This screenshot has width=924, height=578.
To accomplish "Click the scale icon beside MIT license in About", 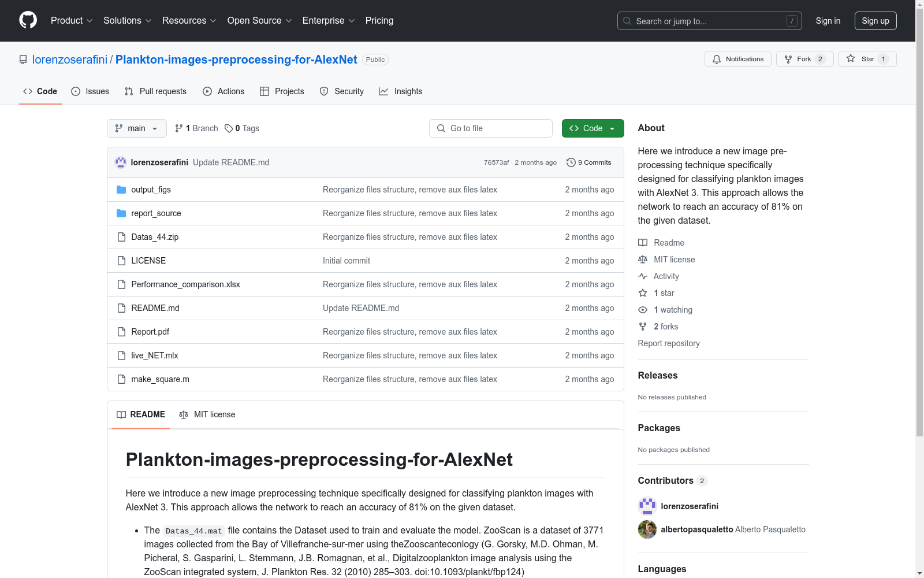I will tap(643, 260).
